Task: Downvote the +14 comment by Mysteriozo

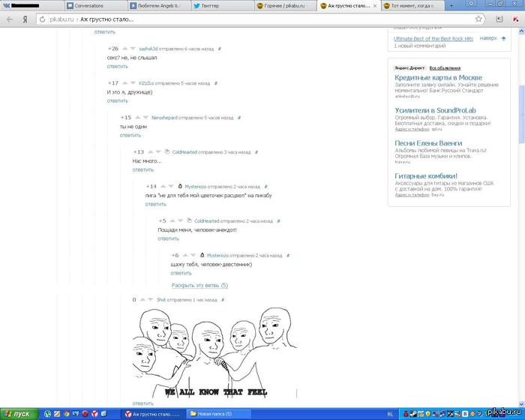Action: click(x=171, y=187)
